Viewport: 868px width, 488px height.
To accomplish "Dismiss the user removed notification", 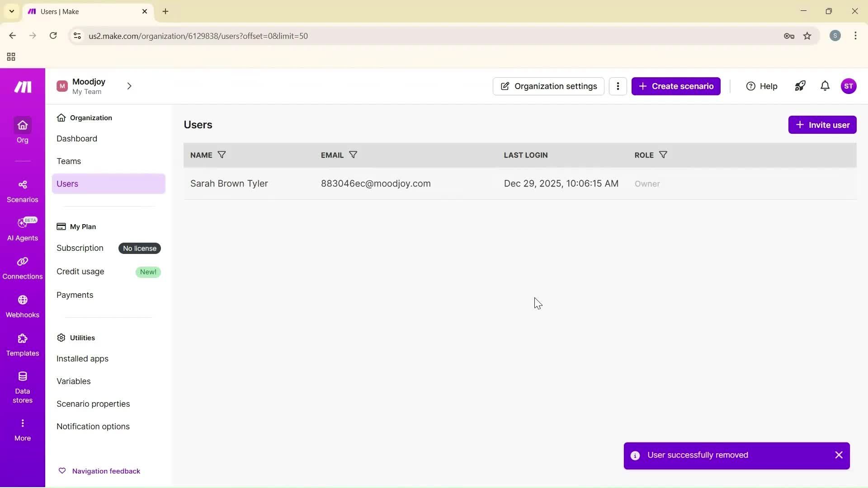I will 839,455.
